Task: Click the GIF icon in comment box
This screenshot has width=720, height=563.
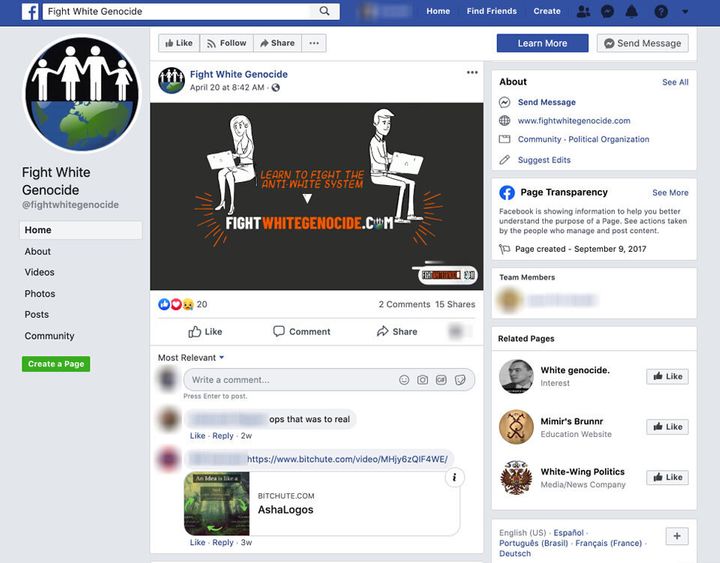Action: 441,380
